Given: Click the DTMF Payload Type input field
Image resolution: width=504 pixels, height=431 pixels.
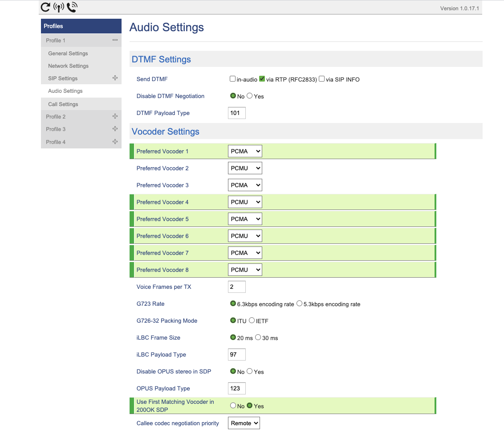Looking at the screenshot, I should pos(236,113).
